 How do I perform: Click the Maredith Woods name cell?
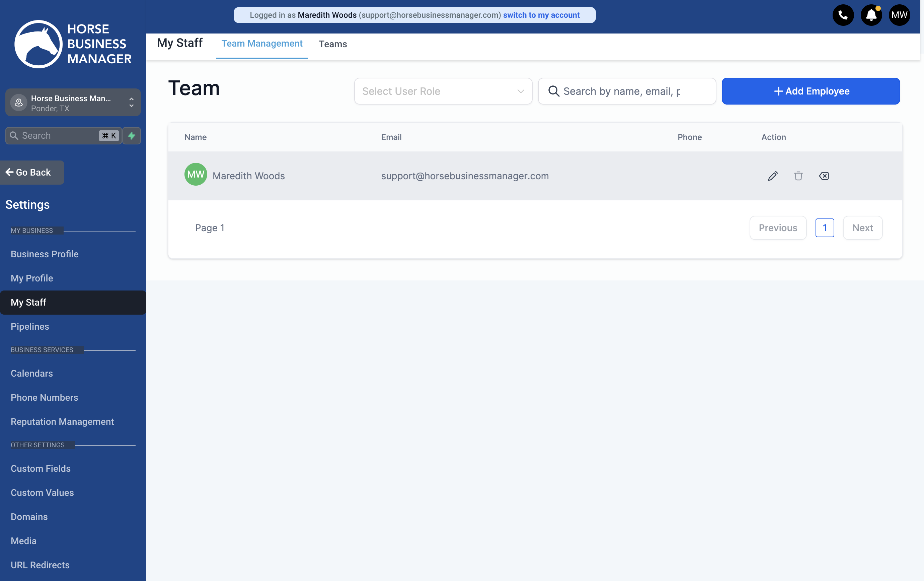(249, 176)
